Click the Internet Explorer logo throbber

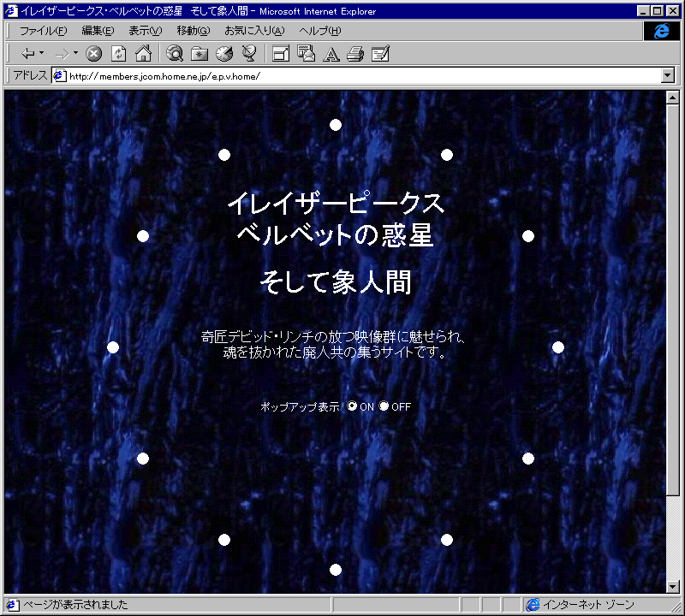point(661,31)
